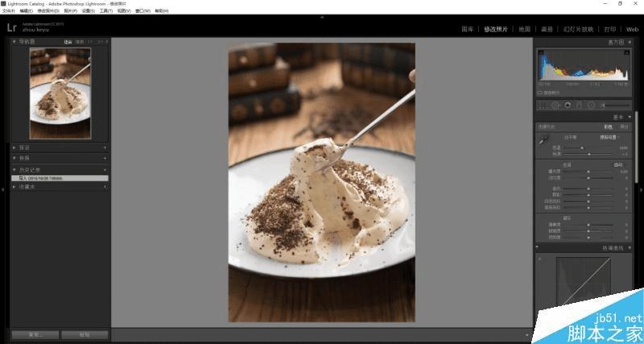Screen dimensions: 644x344
Task: Collapse the 直方图 histogram panel
Action: coord(630,43)
